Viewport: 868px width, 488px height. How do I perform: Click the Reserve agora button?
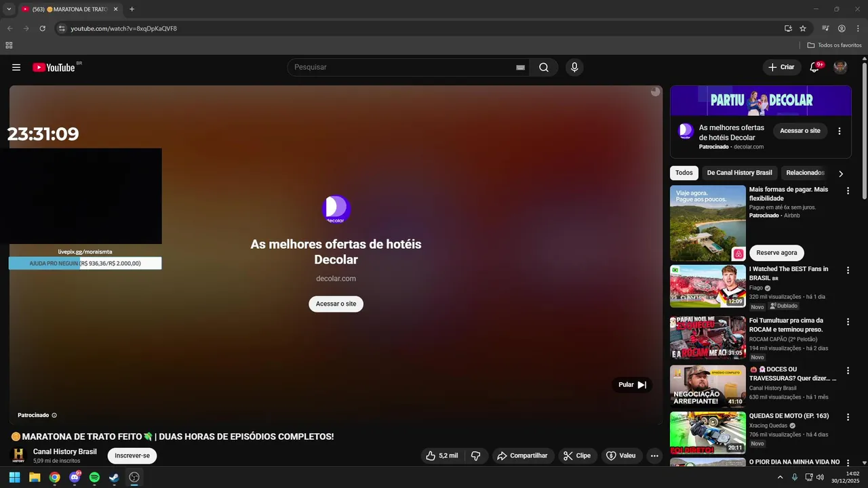[776, 253]
